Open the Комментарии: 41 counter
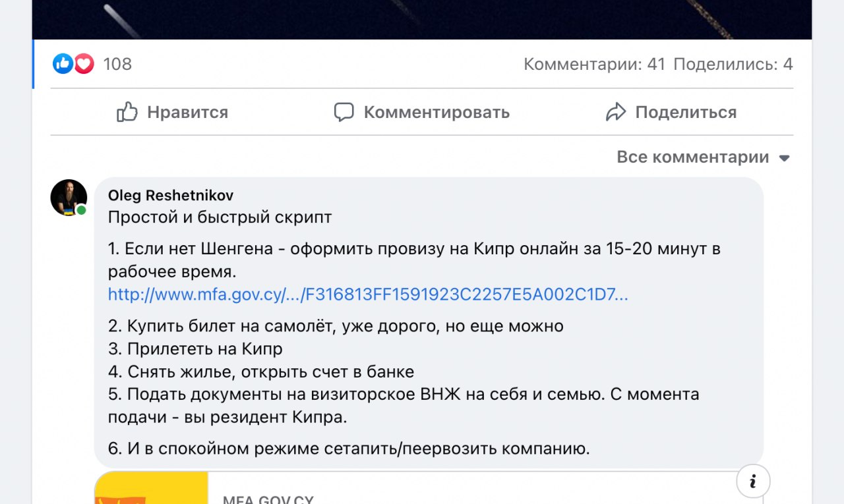Image resolution: width=844 pixels, height=504 pixels. pos(594,64)
